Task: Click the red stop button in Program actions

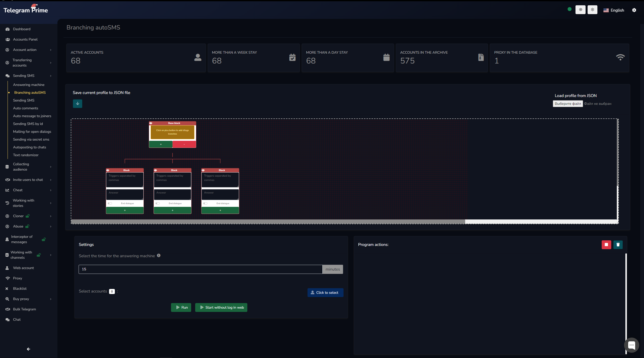Action: point(606,244)
